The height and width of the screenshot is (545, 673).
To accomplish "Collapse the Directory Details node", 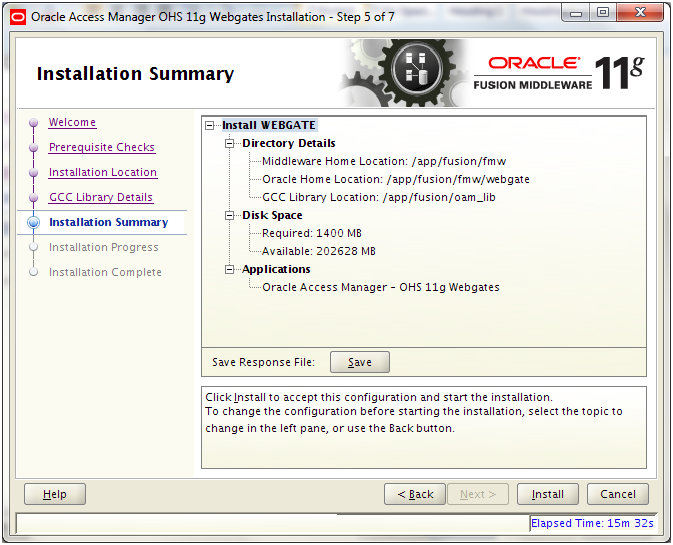I will pos(230,144).
